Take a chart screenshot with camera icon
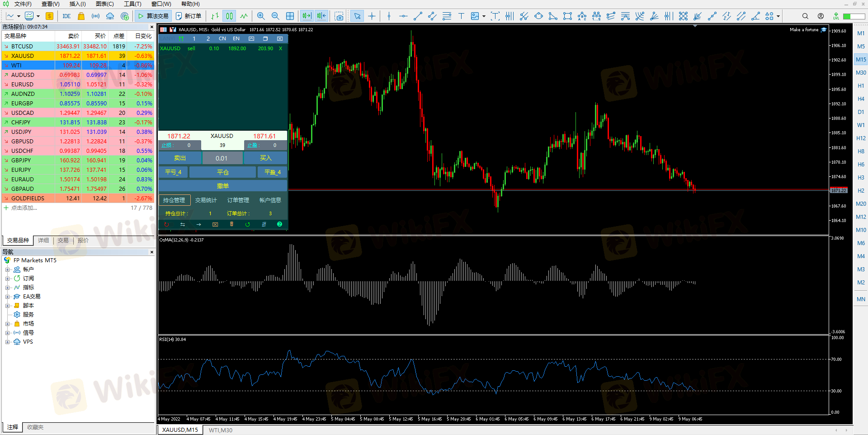Viewport: 868px width, 435px height. point(339,16)
